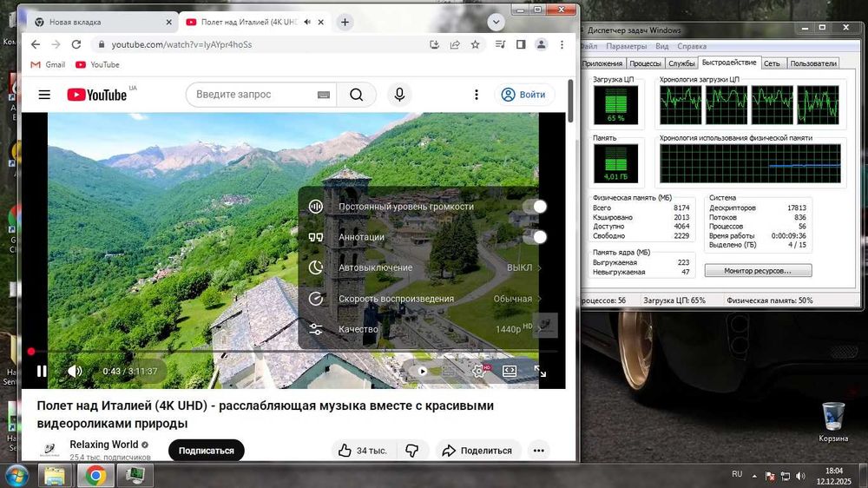The height and width of the screenshot is (488, 868).
Task: Toggle the autoplay switch in the player controls
Action: click(423, 371)
